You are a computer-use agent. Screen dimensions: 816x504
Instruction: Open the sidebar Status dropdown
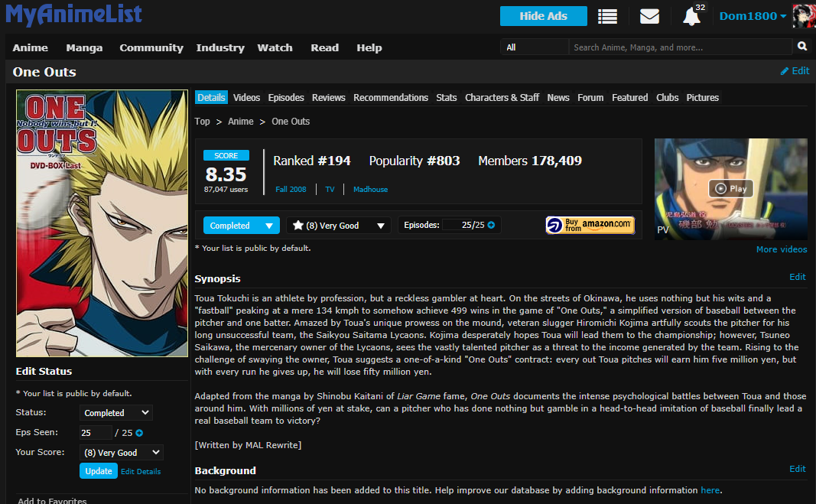click(115, 413)
